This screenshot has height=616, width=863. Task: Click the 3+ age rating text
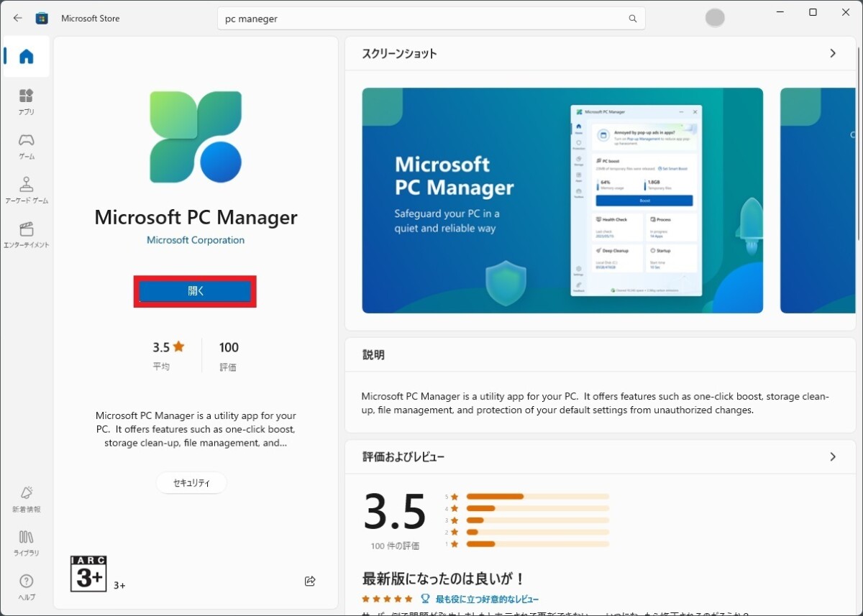point(119,586)
